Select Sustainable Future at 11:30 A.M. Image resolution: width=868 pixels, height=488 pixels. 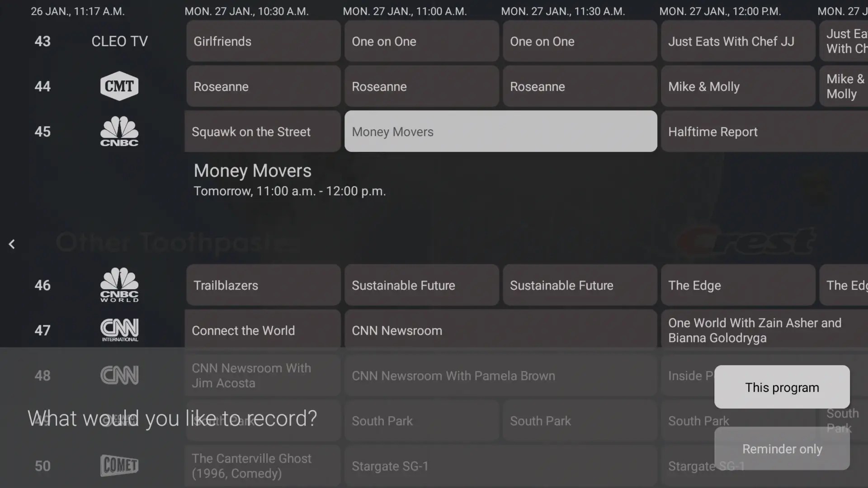[580, 285]
